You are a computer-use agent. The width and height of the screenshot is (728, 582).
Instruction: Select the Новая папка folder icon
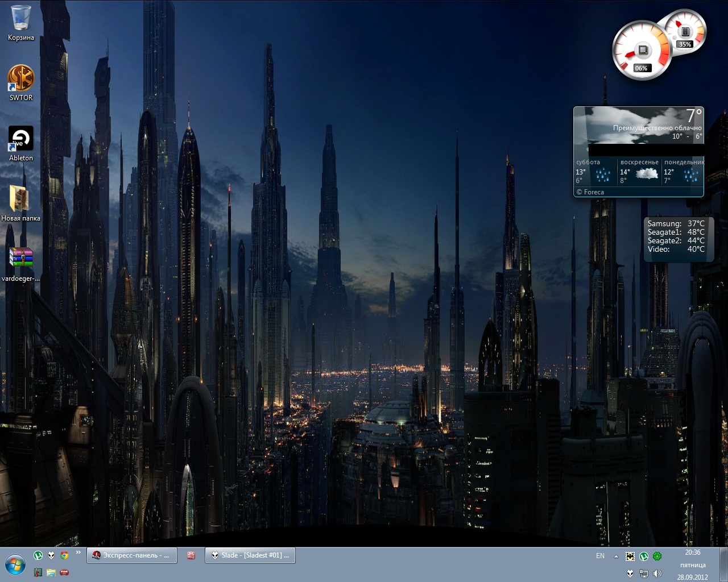[21, 203]
